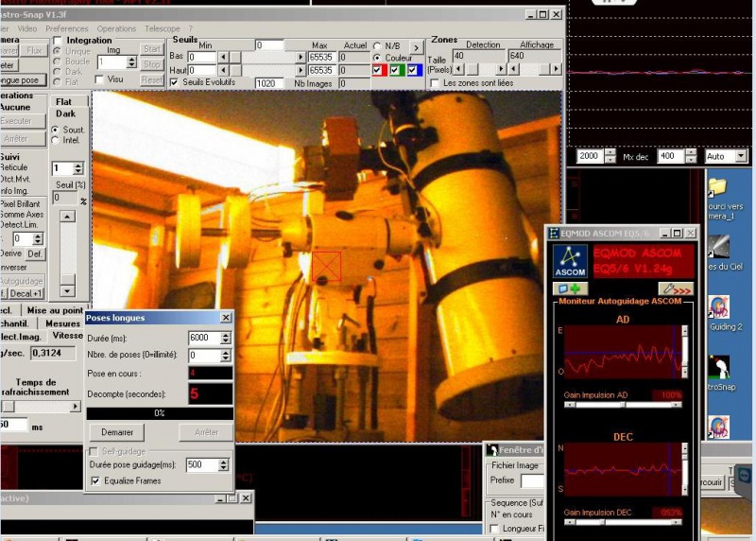Disable the Equalize Frames checkbox
This screenshot has width=756, height=541.
pyautogui.click(x=94, y=480)
